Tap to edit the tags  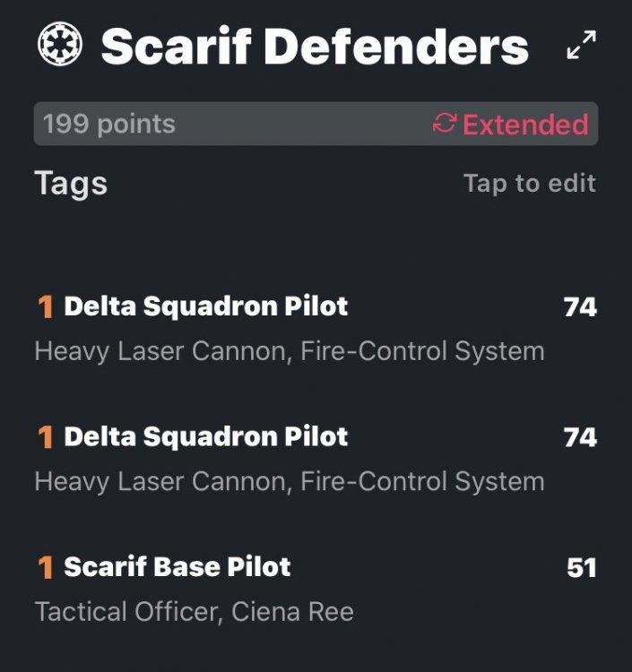(529, 184)
